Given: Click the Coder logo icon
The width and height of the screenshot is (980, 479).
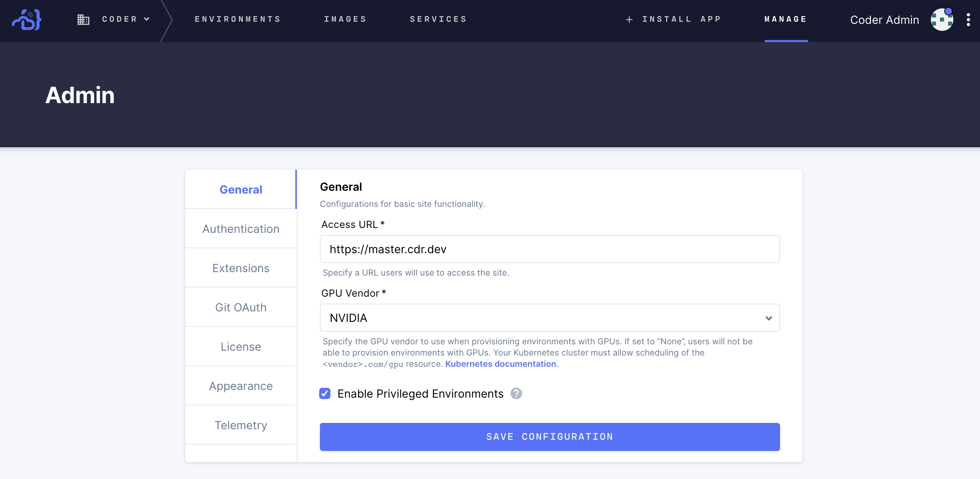Looking at the screenshot, I should pyautogui.click(x=27, y=20).
